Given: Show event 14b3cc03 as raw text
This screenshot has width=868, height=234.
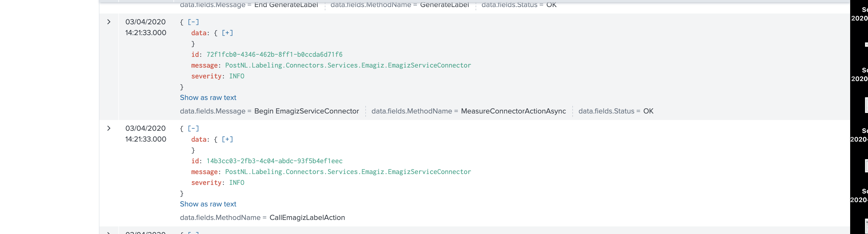Looking at the screenshot, I should pos(208,204).
